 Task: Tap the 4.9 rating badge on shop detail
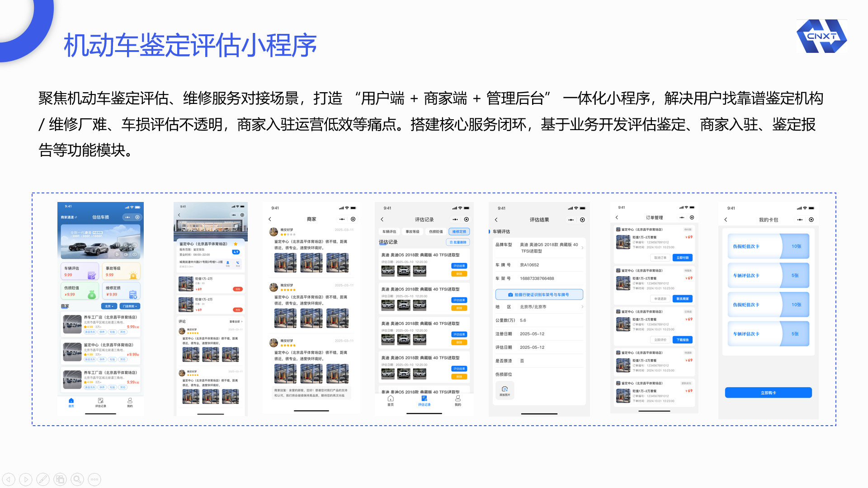pyautogui.click(x=236, y=252)
